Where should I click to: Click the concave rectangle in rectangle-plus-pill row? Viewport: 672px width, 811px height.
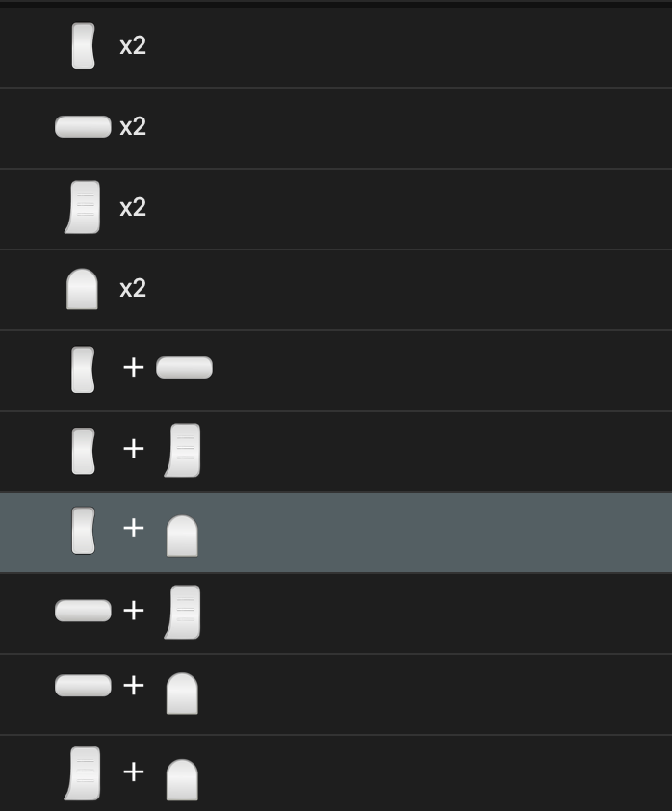(84, 370)
